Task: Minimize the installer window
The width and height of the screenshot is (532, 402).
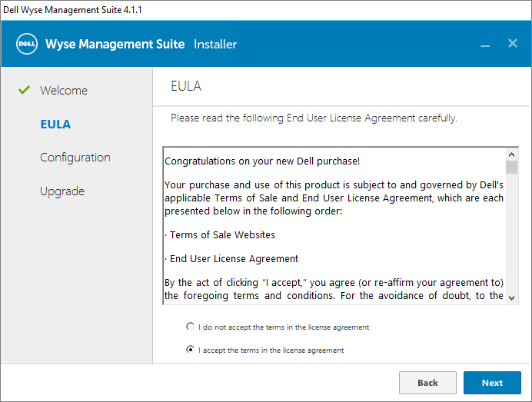Action: point(485,45)
